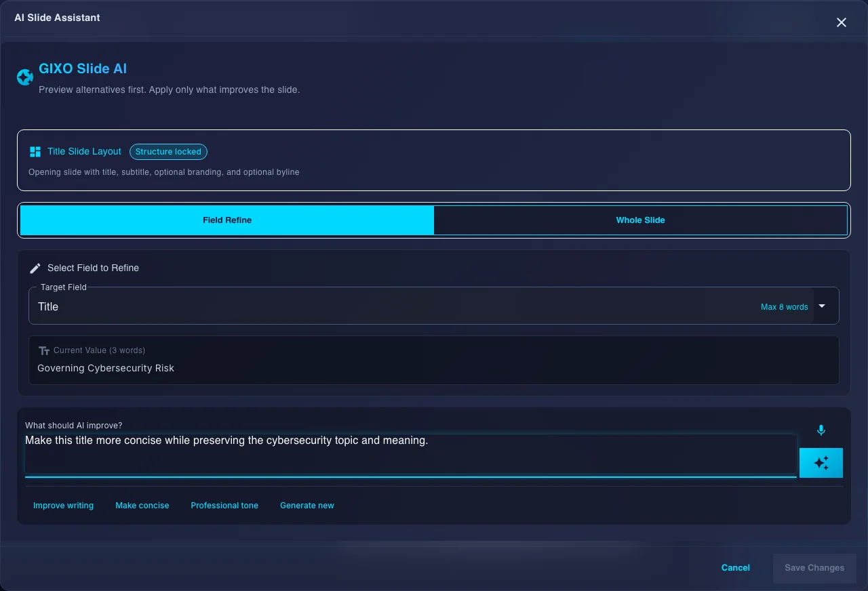
Task: Click the Structure locked badge
Action: 168,152
